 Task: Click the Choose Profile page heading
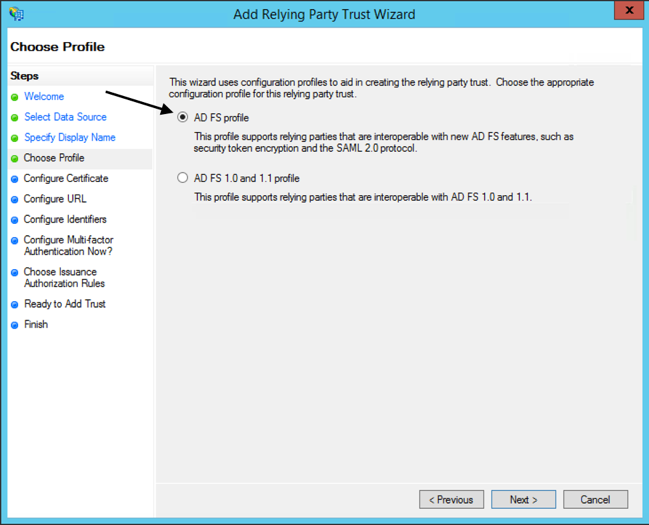pos(58,47)
